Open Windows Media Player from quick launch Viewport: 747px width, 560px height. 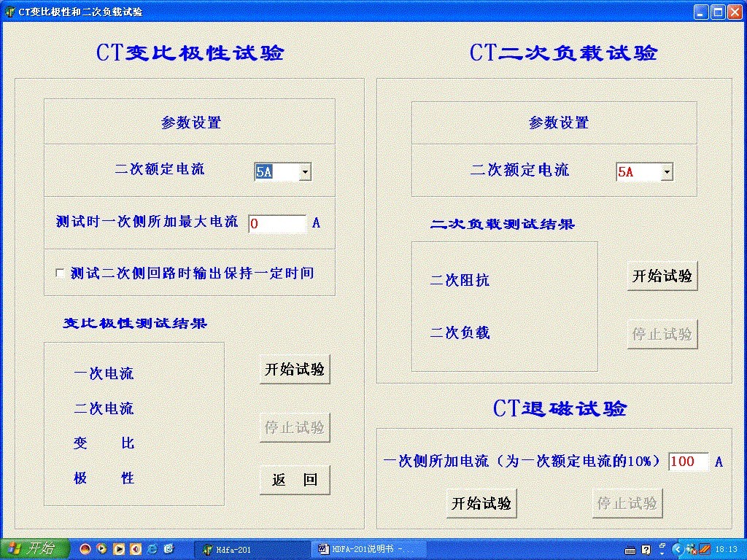pyautogui.click(x=102, y=549)
